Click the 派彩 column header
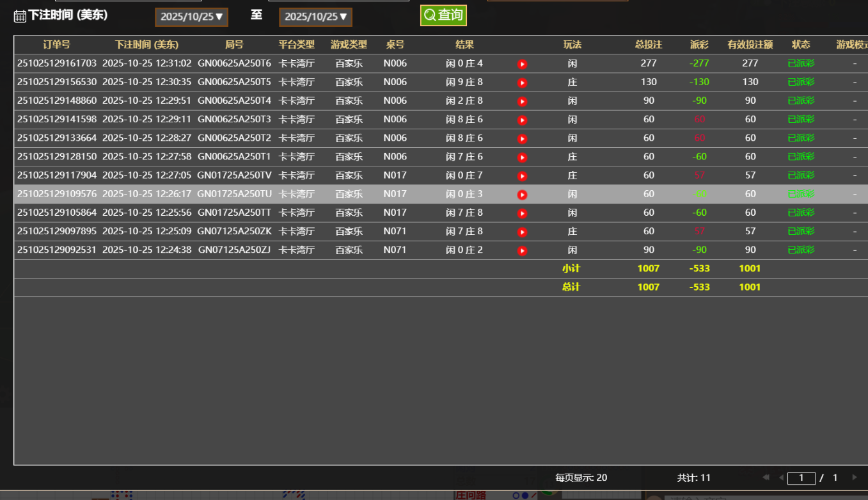Viewport: 868px width, 500px height. click(699, 45)
